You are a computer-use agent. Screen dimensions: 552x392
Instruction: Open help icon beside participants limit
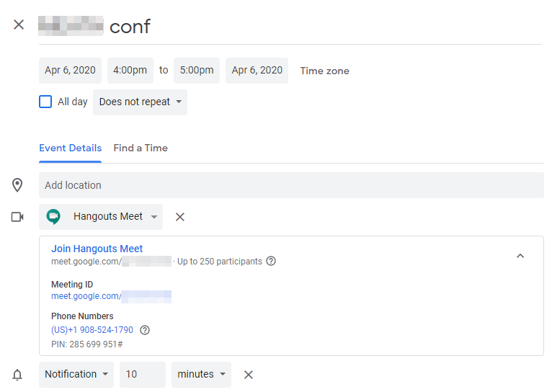(271, 261)
